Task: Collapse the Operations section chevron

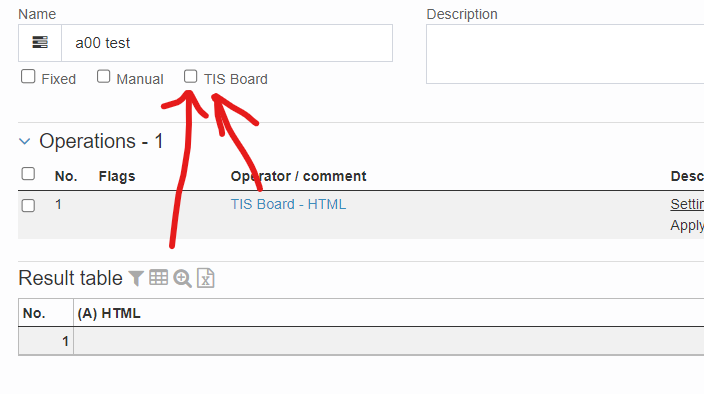Action: pos(25,141)
